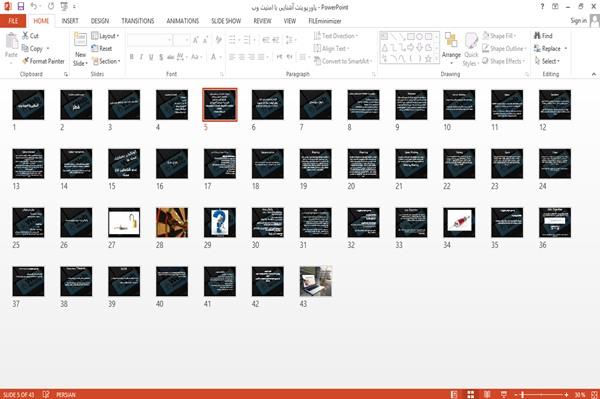600x399 pixels.
Task: Click Fit slide to window icon
Action: click(594, 394)
